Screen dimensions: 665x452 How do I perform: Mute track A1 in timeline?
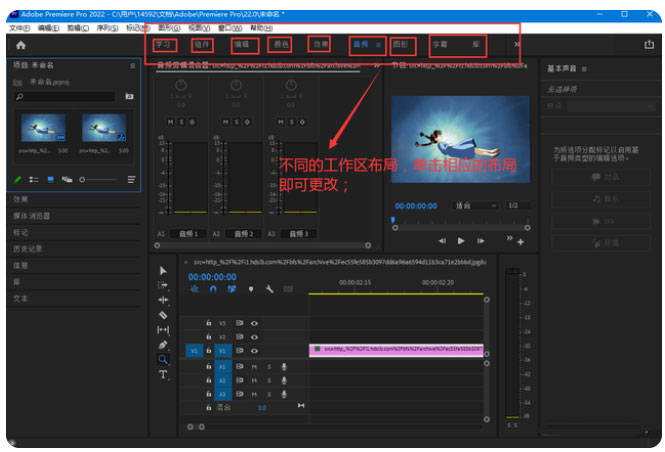tap(254, 367)
